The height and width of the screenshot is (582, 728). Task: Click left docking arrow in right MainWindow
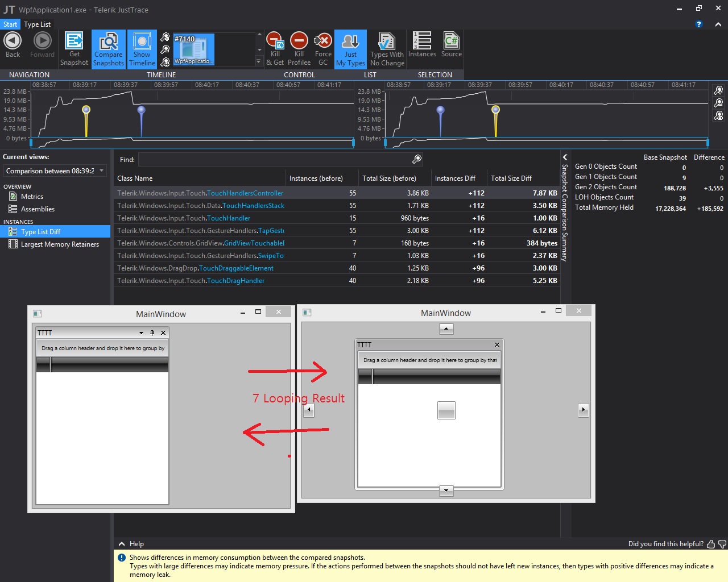[x=309, y=410]
